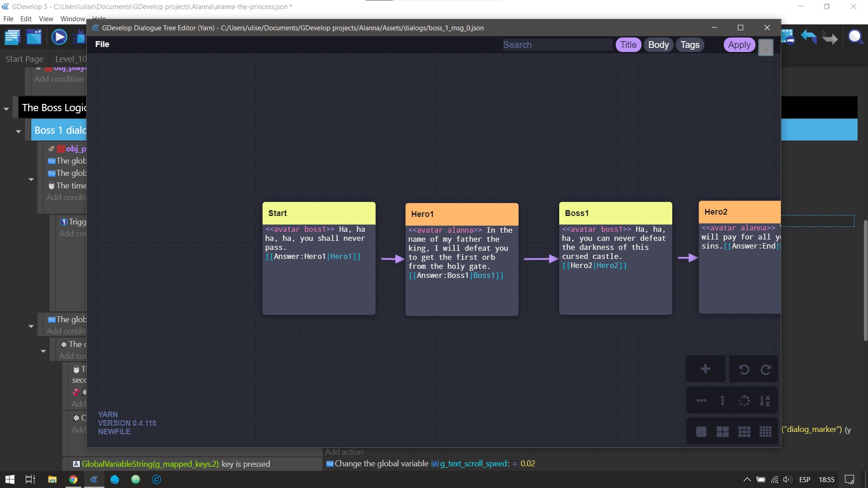This screenshot has width=868, height=488.
Task: Open Task View on taskbar
Action: click(x=30, y=479)
